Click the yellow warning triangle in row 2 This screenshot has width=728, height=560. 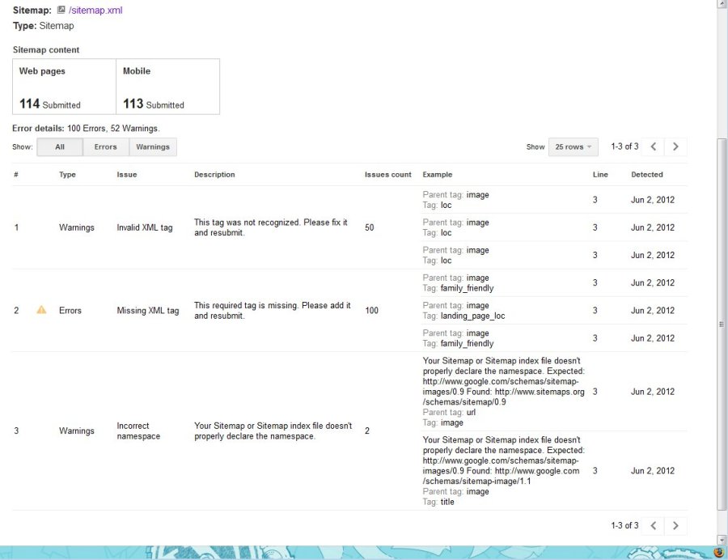tap(41, 310)
